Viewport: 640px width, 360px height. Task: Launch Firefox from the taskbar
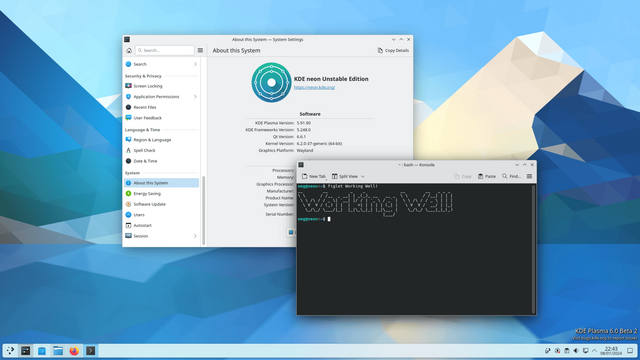74,350
